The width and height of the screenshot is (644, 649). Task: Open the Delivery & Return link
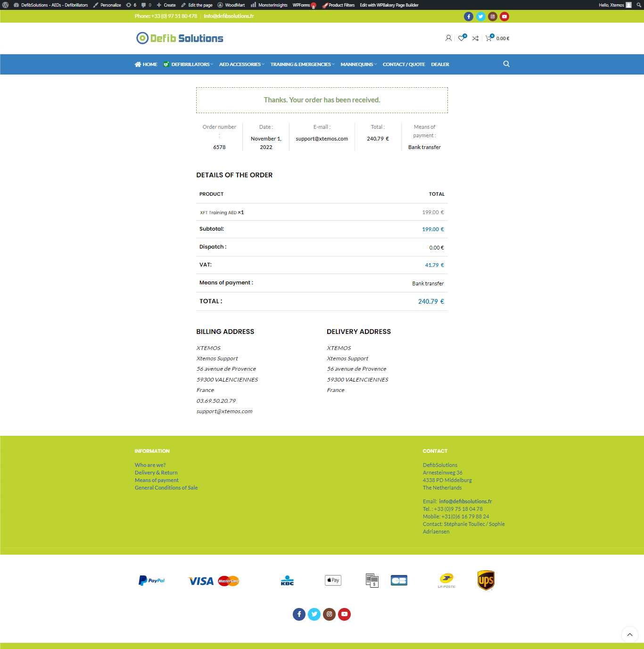pyautogui.click(x=156, y=473)
